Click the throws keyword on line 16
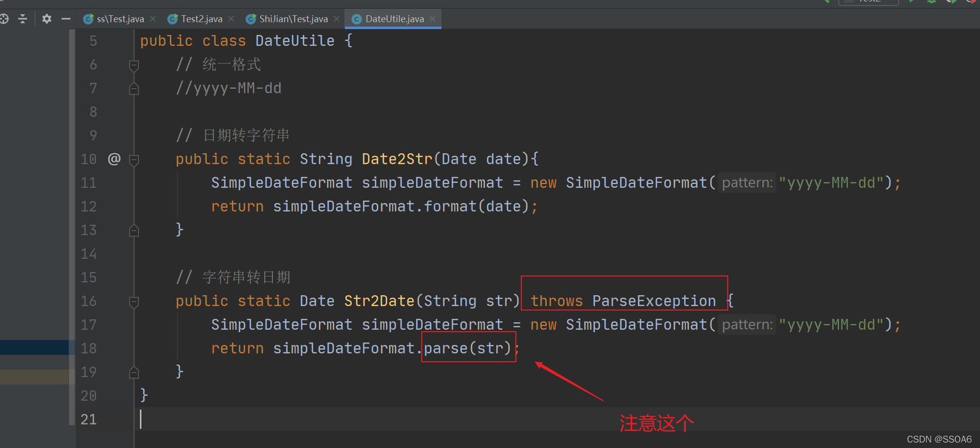This screenshot has width=980, height=448. point(556,301)
